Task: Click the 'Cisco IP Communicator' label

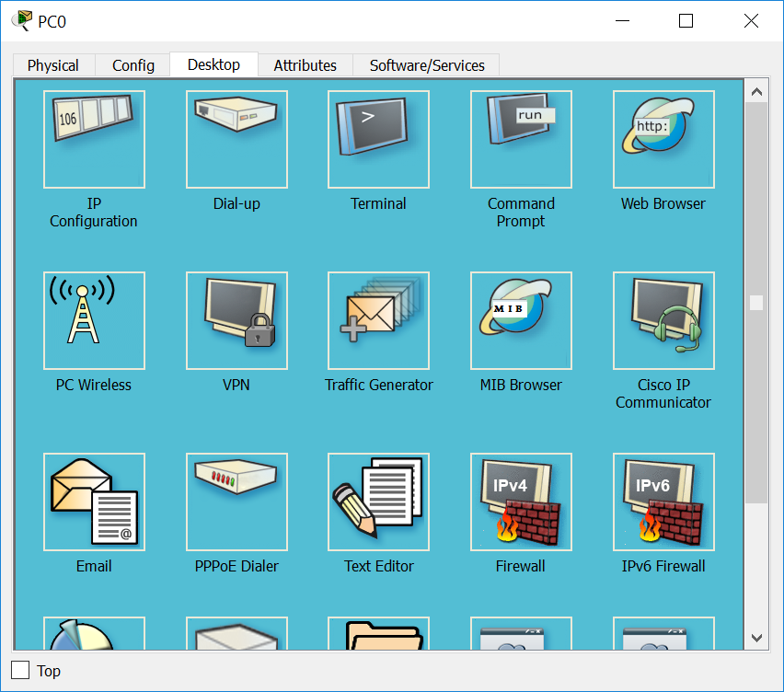Action: (663, 394)
